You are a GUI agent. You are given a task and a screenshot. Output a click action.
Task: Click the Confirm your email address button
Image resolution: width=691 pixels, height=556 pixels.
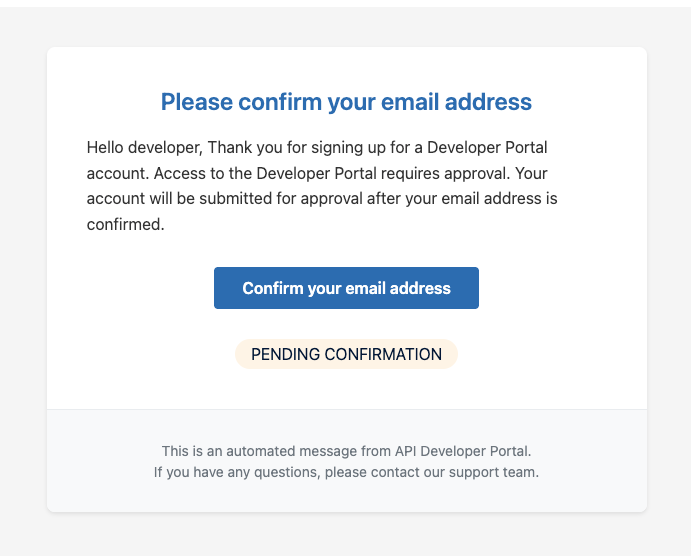click(346, 288)
